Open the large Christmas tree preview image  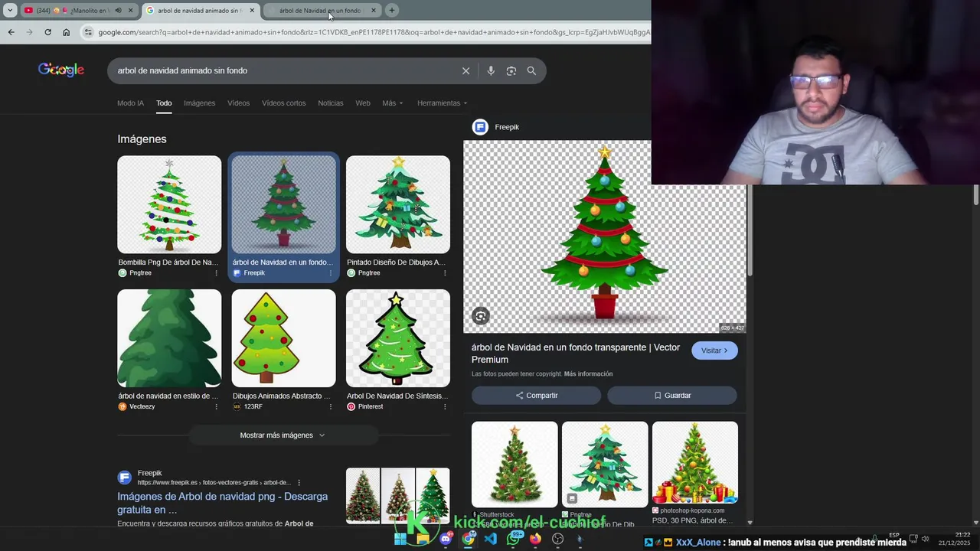[x=605, y=236]
